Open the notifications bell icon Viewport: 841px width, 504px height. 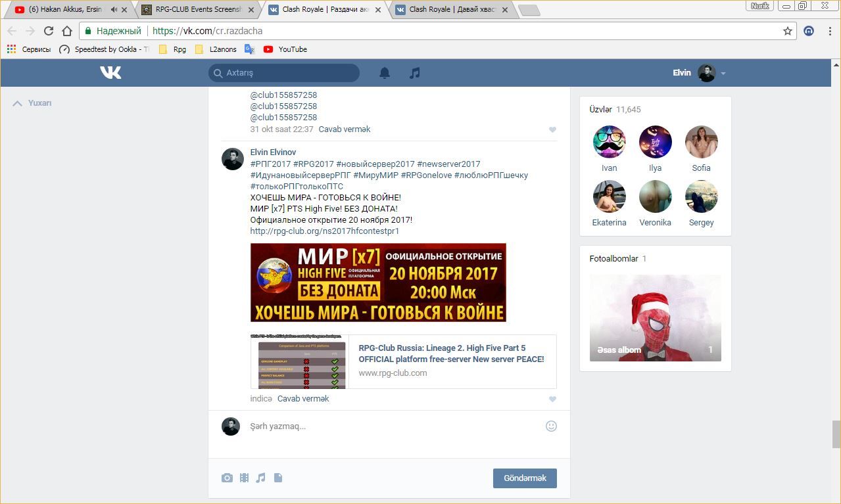(385, 73)
